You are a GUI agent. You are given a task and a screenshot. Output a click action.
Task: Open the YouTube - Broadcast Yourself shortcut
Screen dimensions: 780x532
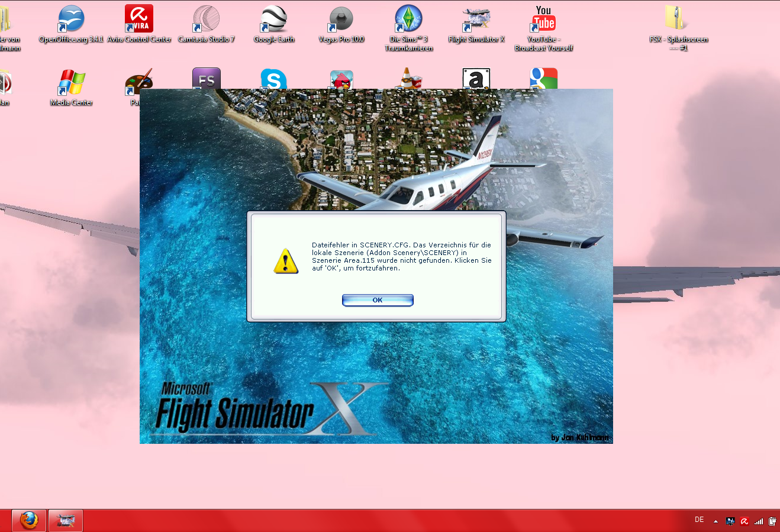coord(544,28)
